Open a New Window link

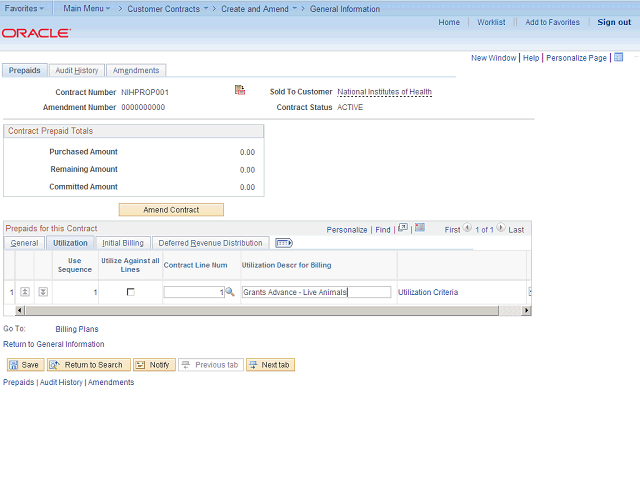point(493,58)
